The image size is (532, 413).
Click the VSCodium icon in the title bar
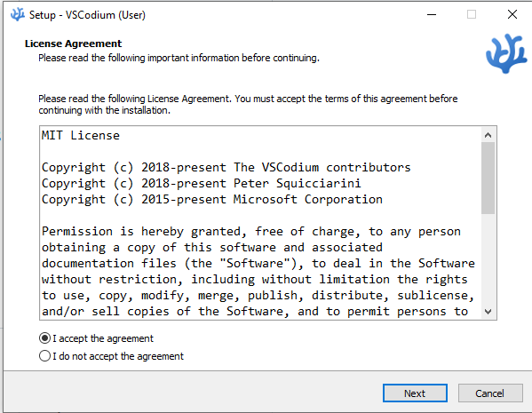[17, 14]
